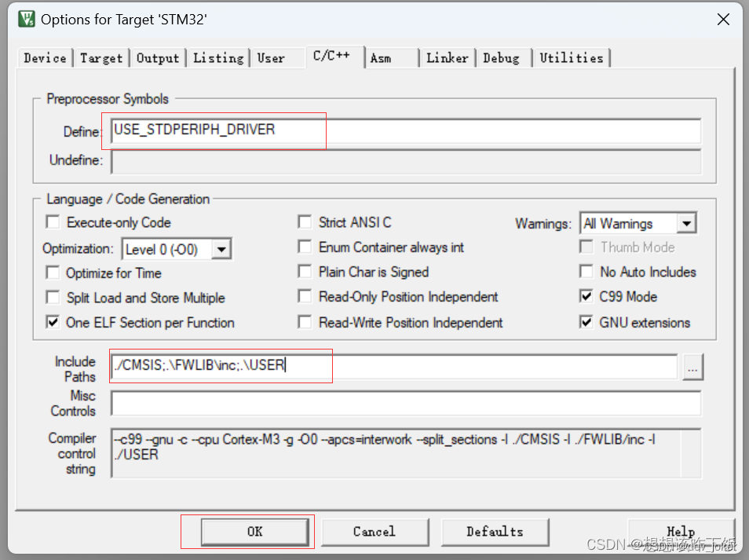Viewport: 749px width, 560px height.
Task: Confirm settings with OK button
Action: pyautogui.click(x=254, y=531)
